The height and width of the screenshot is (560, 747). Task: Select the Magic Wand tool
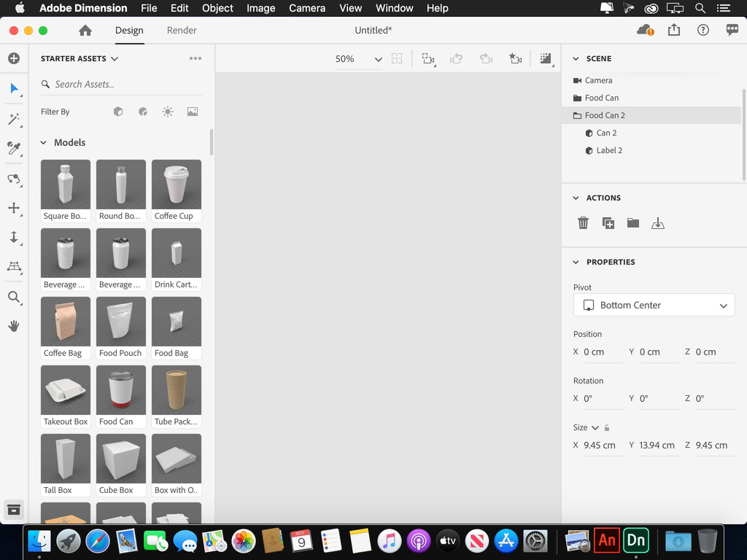[x=13, y=119]
